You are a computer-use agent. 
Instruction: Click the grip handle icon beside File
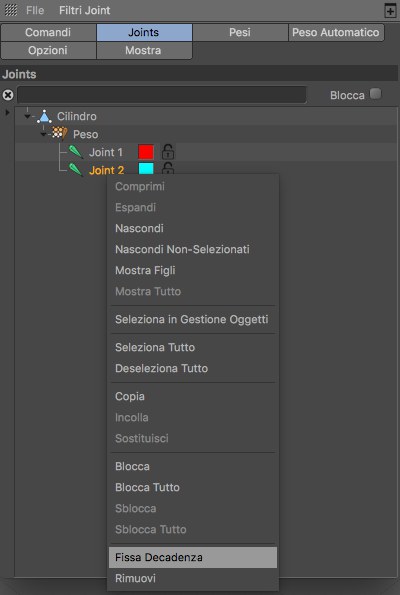coord(11,10)
